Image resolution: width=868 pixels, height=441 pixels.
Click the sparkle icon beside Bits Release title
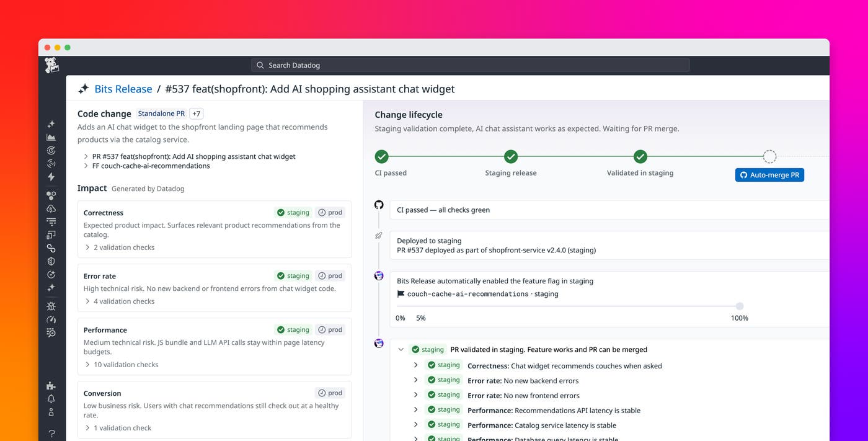(x=84, y=89)
